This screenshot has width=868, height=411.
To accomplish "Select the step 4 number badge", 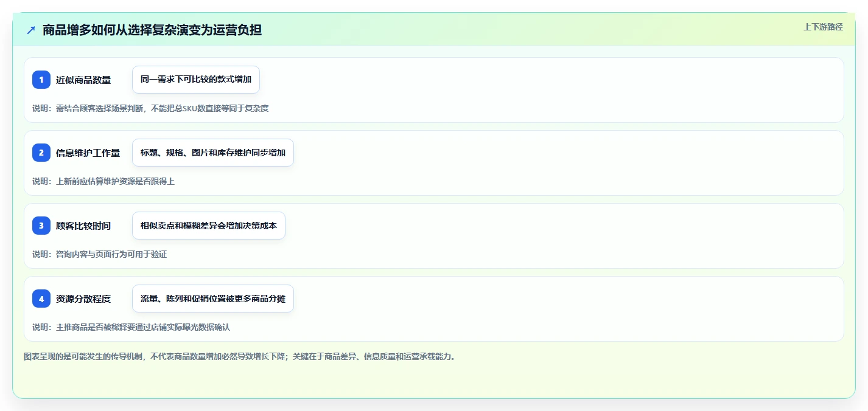I will (x=41, y=299).
